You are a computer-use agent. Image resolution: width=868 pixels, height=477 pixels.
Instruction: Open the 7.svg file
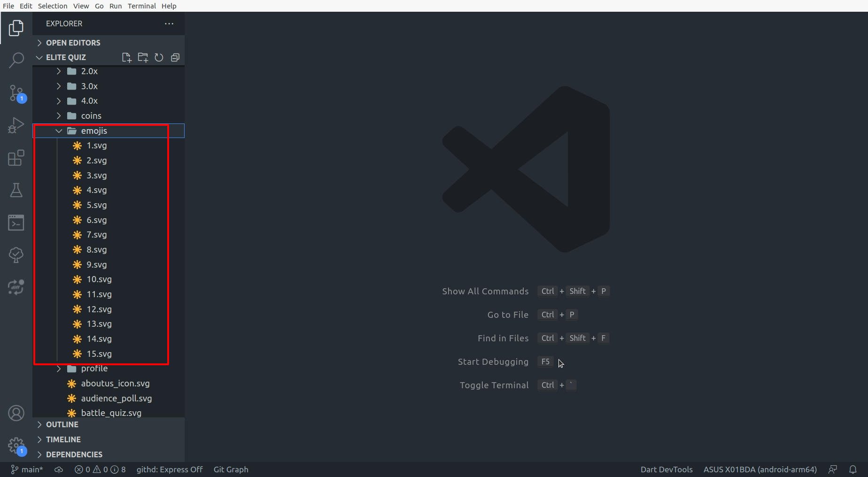96,235
